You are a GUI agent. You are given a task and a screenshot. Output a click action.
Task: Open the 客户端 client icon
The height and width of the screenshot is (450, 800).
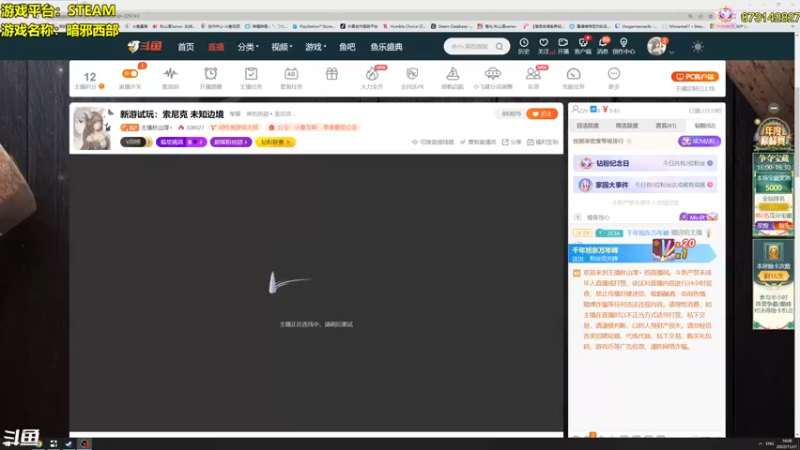pos(583,45)
